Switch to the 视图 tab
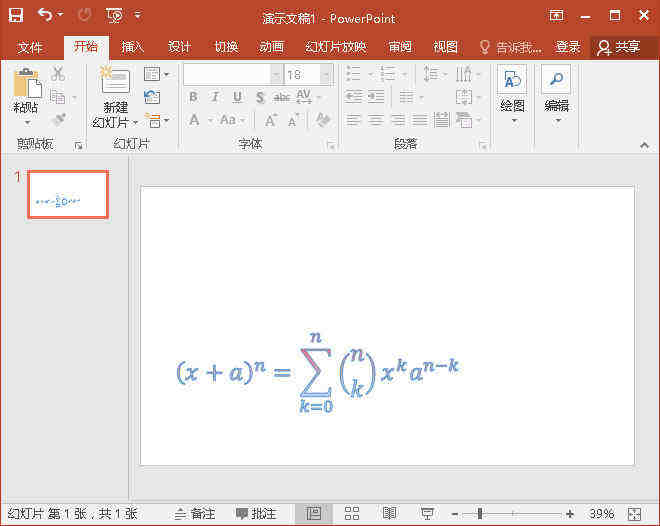The width and height of the screenshot is (660, 526). click(445, 47)
